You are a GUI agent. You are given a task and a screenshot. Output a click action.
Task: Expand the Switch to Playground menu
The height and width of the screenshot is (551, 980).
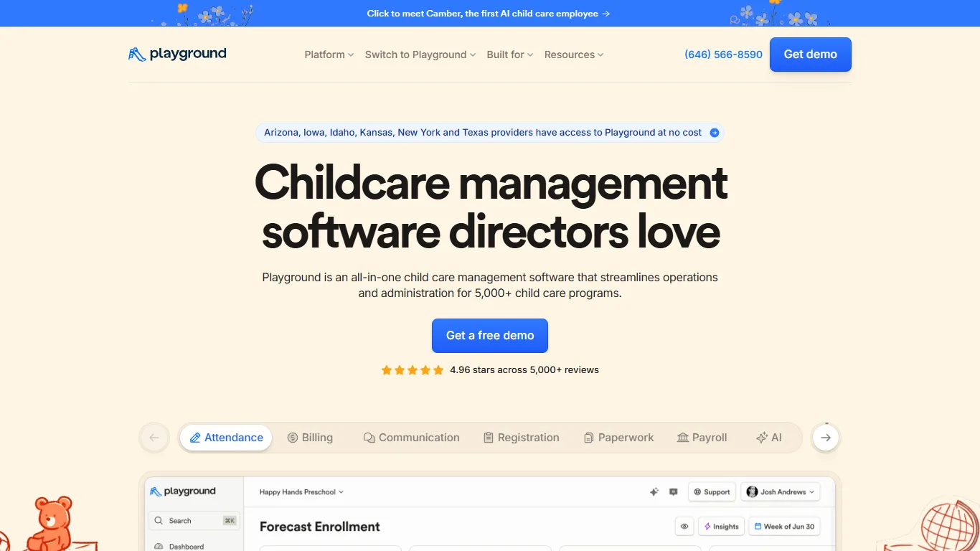[x=420, y=55]
